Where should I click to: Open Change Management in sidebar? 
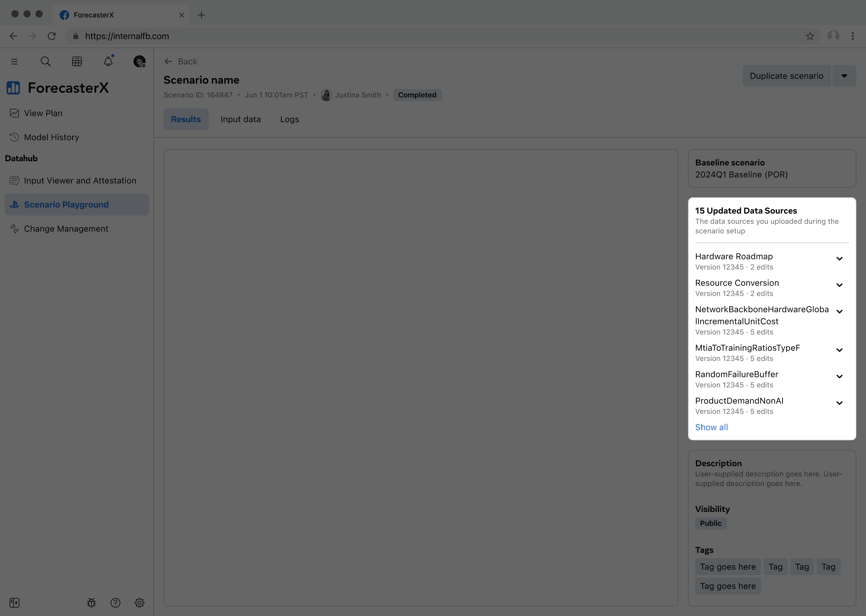pos(77,229)
